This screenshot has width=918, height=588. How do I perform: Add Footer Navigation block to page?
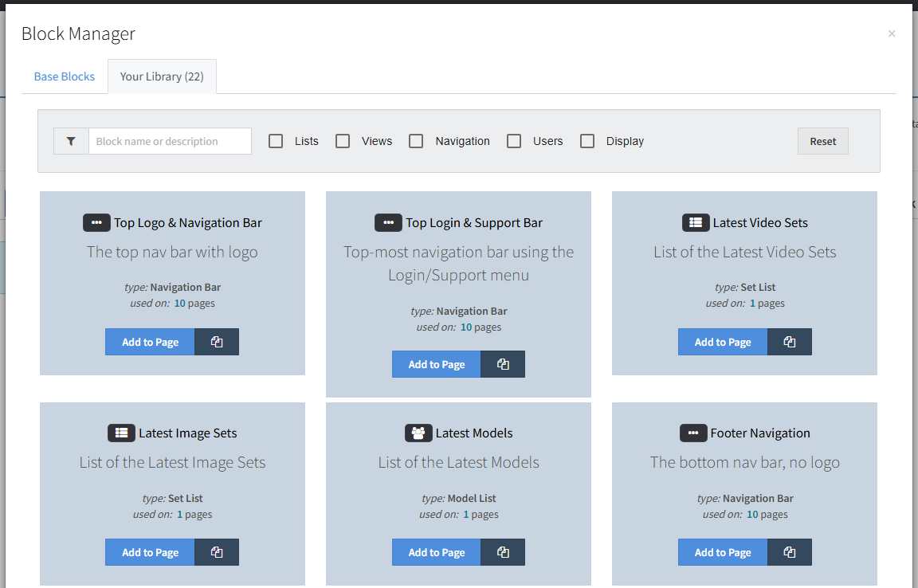[723, 552]
